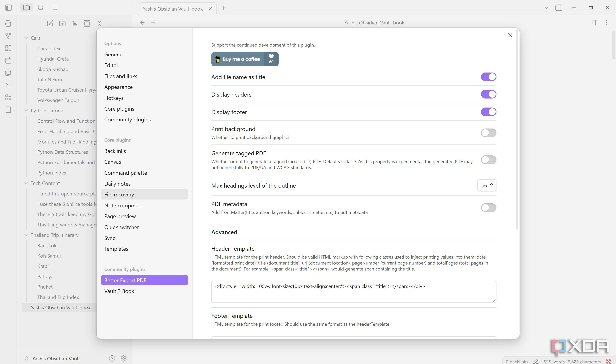Open command palette ribbon icon
The height and width of the screenshot is (364, 616).
8,85
